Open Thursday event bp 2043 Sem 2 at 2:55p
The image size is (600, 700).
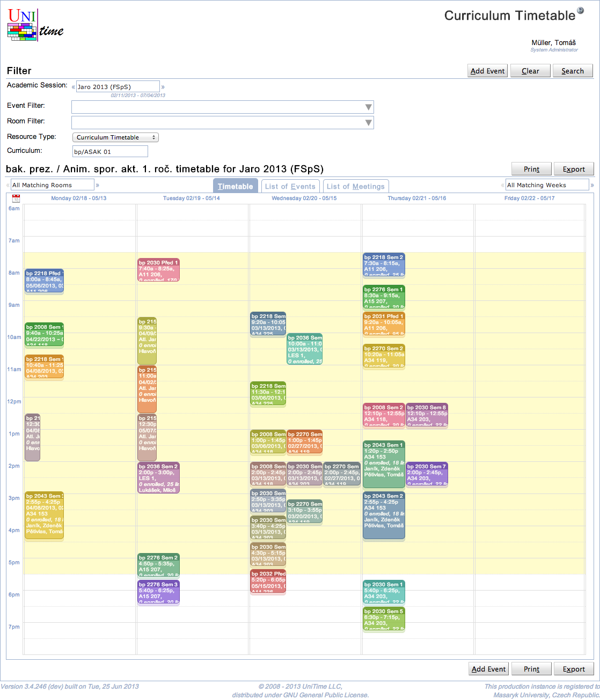[x=384, y=515]
